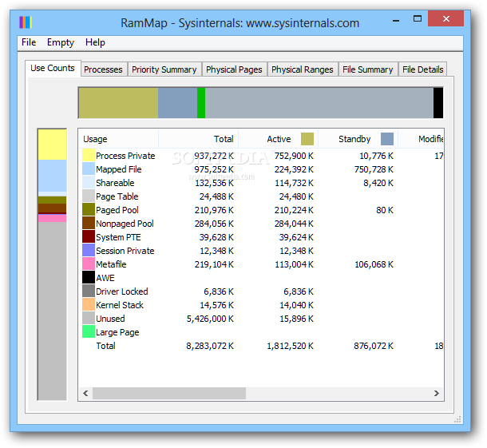Click the 5,426,000 K Unused total value
Screen dimensions: 487x448
point(210,319)
